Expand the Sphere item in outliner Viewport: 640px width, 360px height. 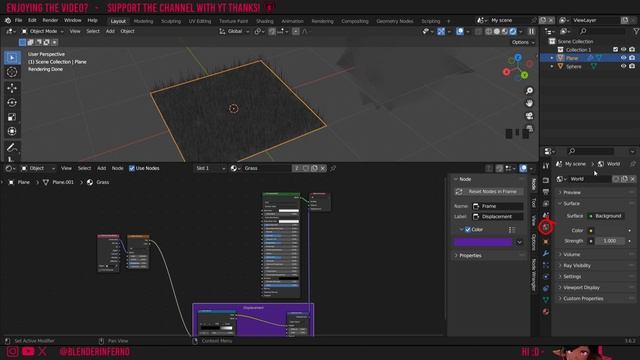click(x=552, y=66)
